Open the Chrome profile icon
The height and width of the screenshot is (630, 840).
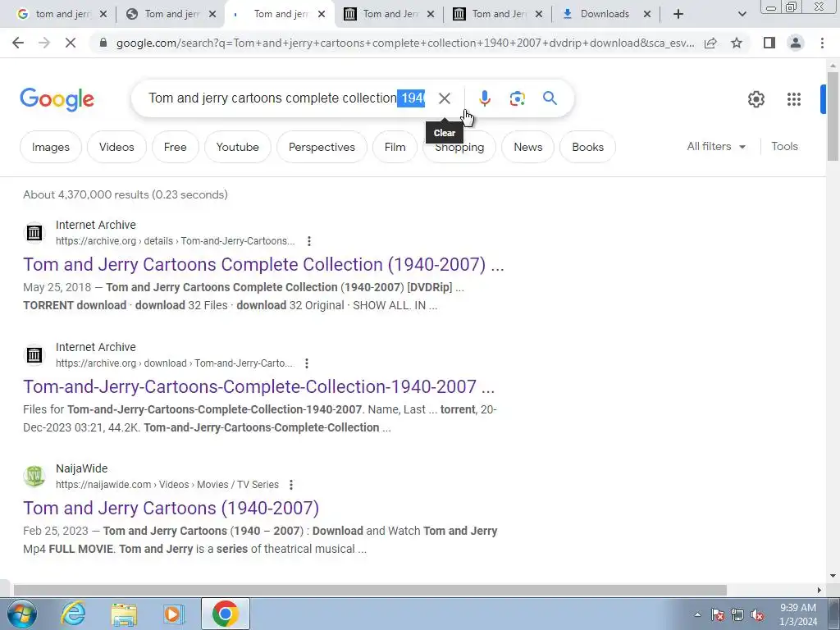796,43
